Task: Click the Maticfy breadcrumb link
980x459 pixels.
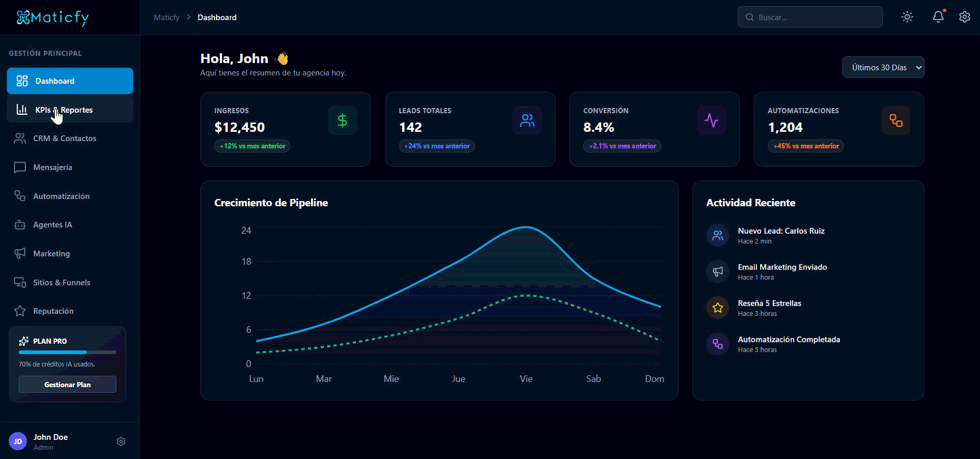Action: pyautogui.click(x=167, y=18)
